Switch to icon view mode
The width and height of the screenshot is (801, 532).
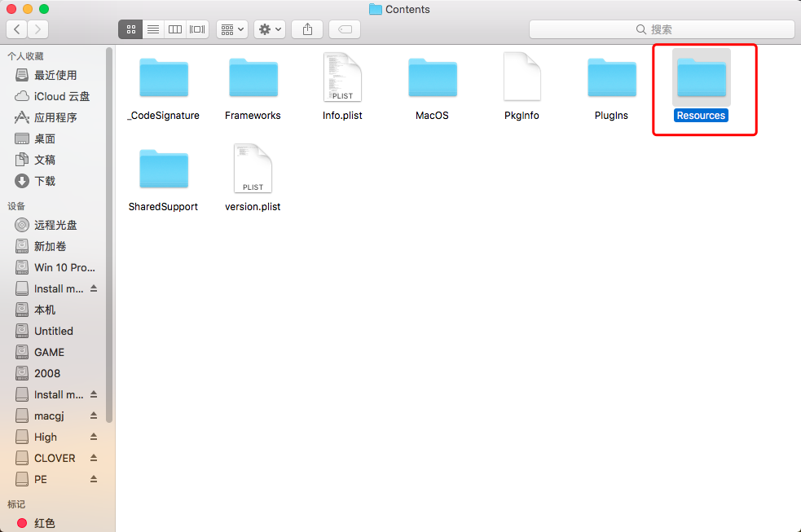[x=130, y=29]
